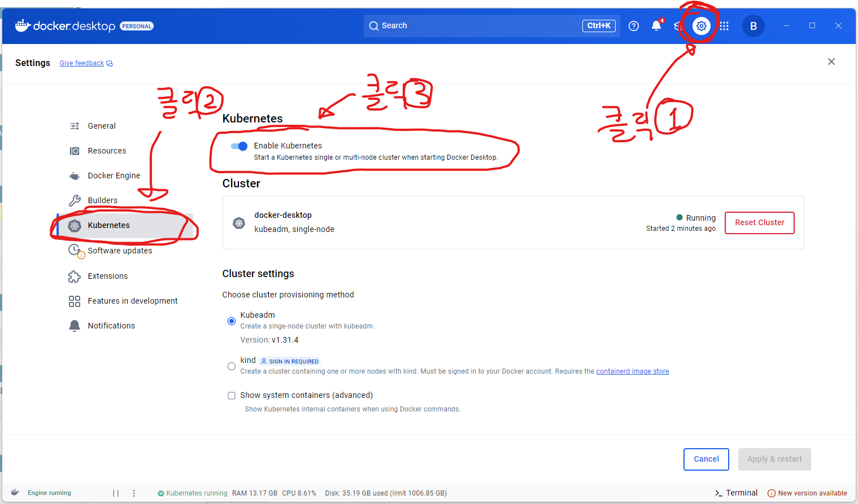This screenshot has width=858, height=504.
Task: Click the Search input field
Action: 491,26
